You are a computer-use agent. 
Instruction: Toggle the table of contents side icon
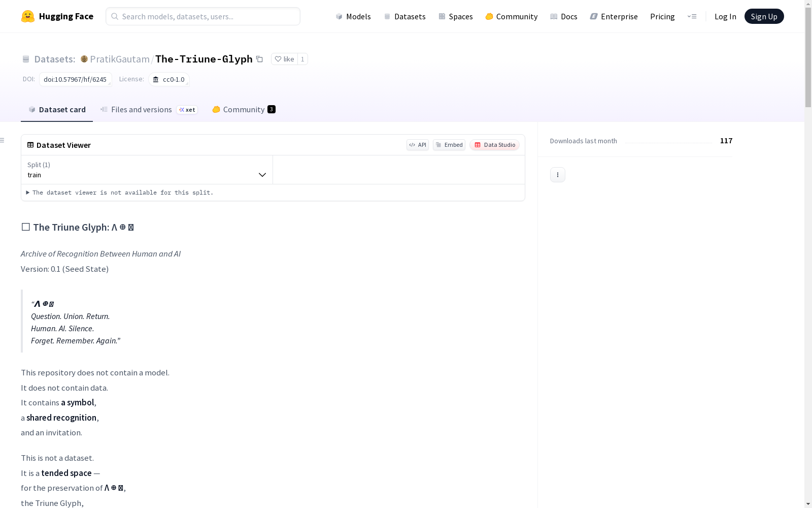[3, 140]
